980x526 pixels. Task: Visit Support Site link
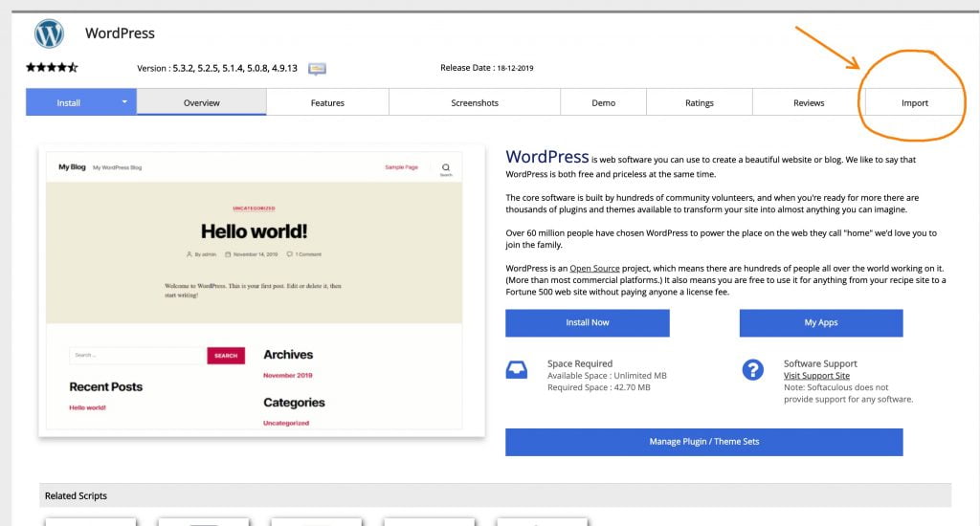tap(816, 376)
